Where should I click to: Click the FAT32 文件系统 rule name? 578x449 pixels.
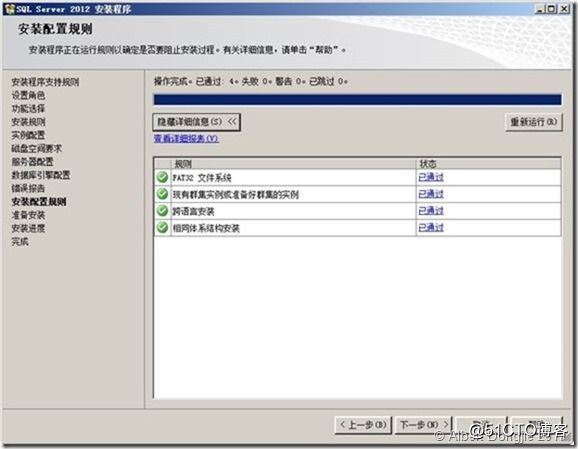click(202, 178)
